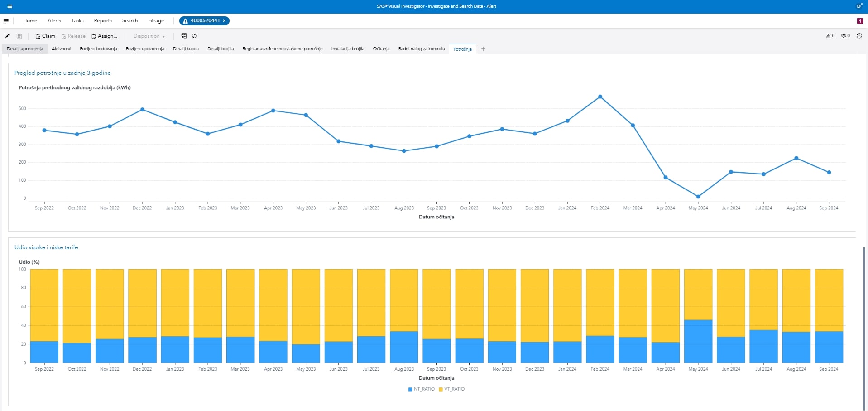This screenshot has width=868, height=411.
Task: Click the Claim button
Action: coord(45,36)
